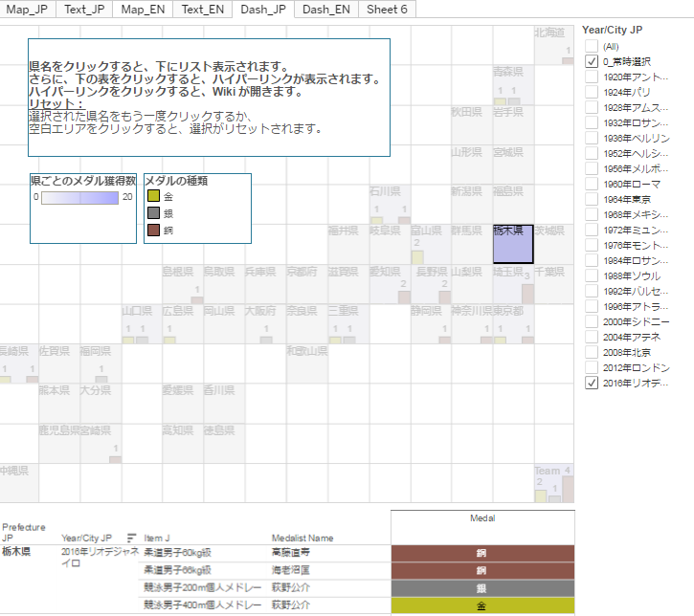Click the 沖縄県 prefecture tile

(19, 483)
